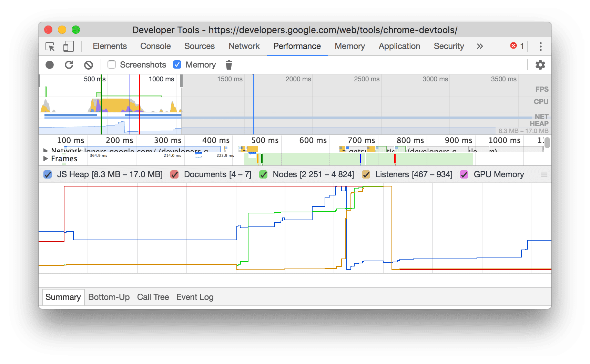
Task: Open the Customize DevTools three-dot menu
Action: pyautogui.click(x=540, y=46)
